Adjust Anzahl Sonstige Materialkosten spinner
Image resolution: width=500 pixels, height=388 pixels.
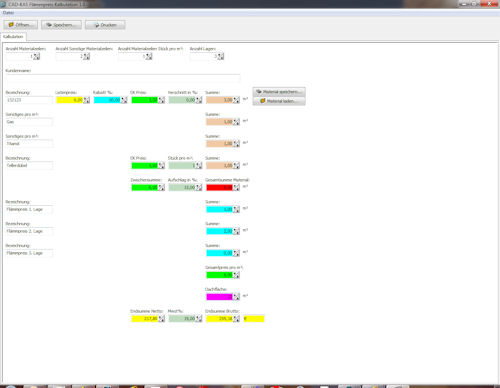coord(87,57)
